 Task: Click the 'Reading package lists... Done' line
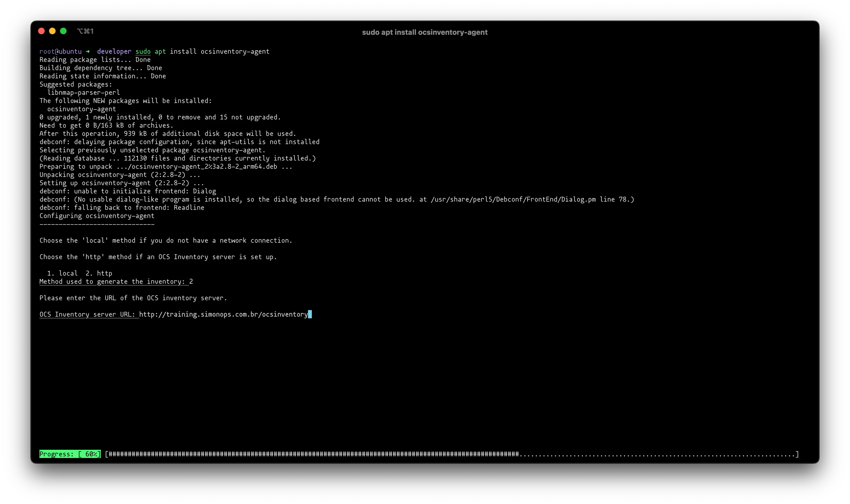[x=95, y=60]
